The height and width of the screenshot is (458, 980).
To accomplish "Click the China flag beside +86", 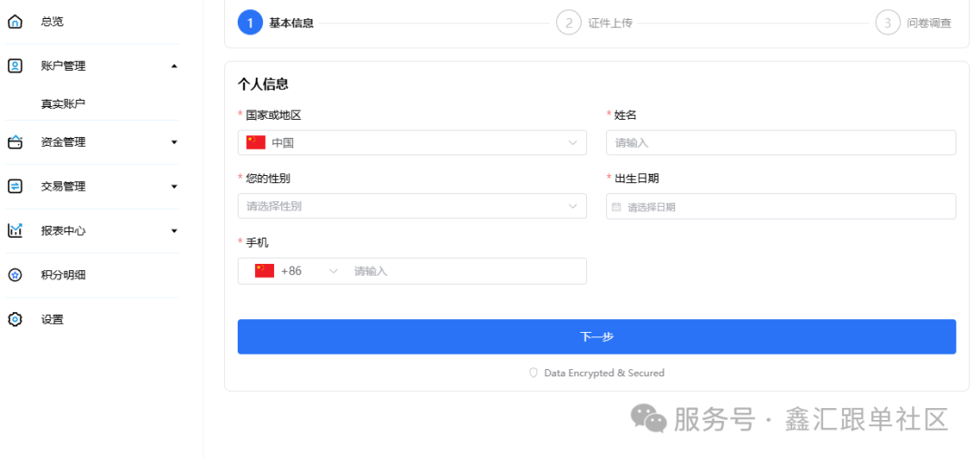I will [x=264, y=270].
